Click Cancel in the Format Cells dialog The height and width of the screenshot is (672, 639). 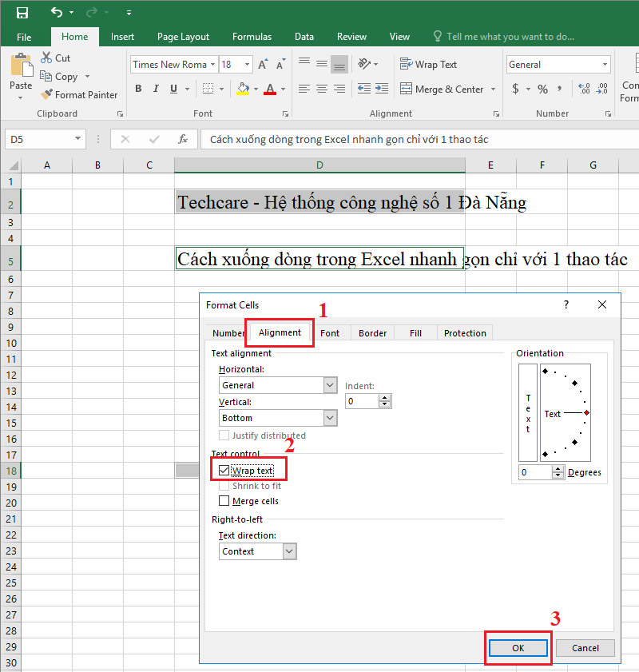point(585,648)
